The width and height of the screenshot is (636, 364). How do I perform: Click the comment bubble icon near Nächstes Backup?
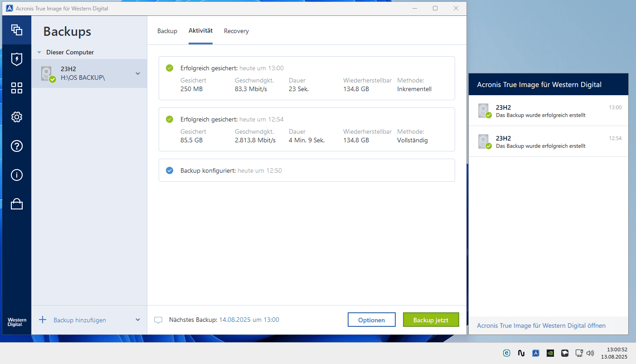point(158,320)
